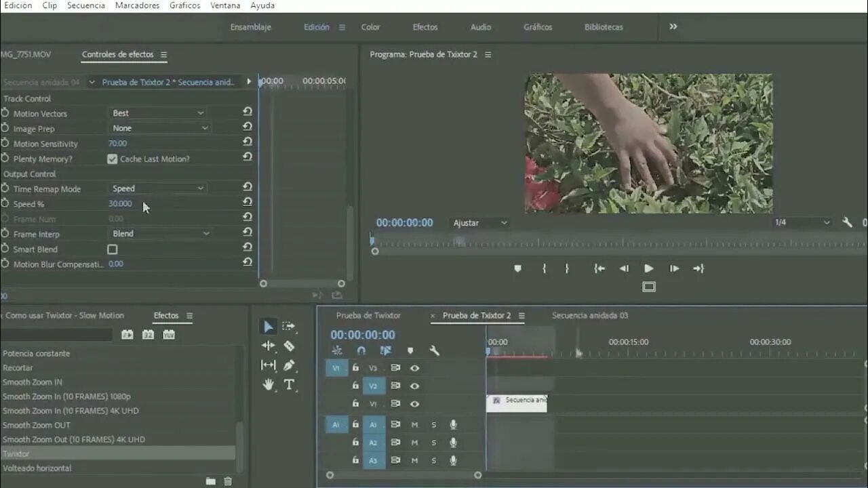Filter effects by accelerated effects

[127, 335]
